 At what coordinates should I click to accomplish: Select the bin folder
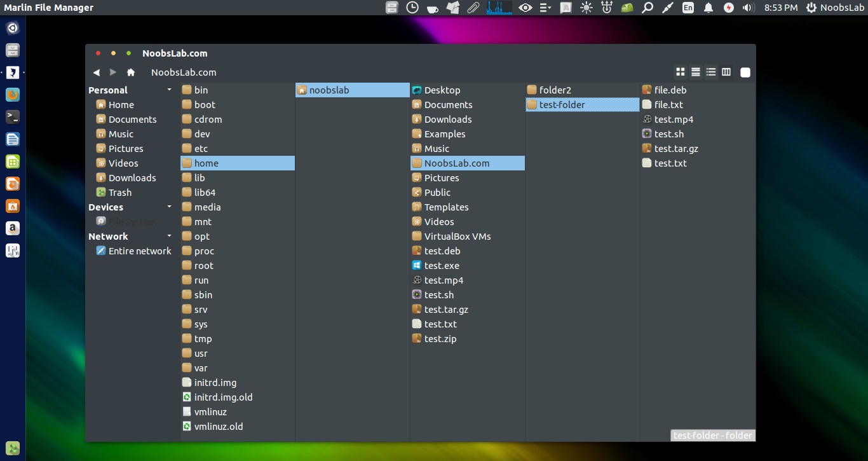tap(238, 90)
